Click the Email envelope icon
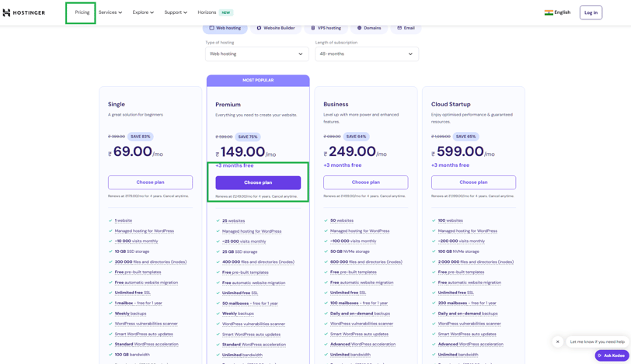 click(x=399, y=28)
